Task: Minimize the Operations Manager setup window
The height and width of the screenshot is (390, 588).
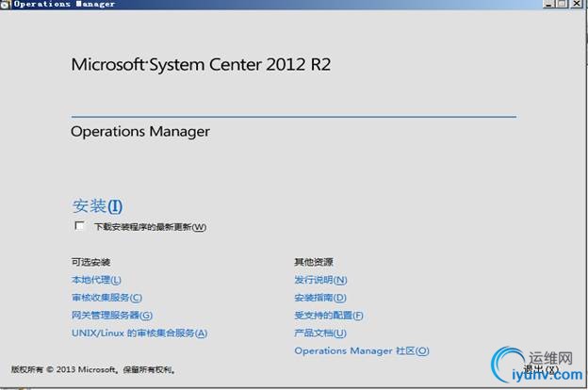Action: pos(549,4)
